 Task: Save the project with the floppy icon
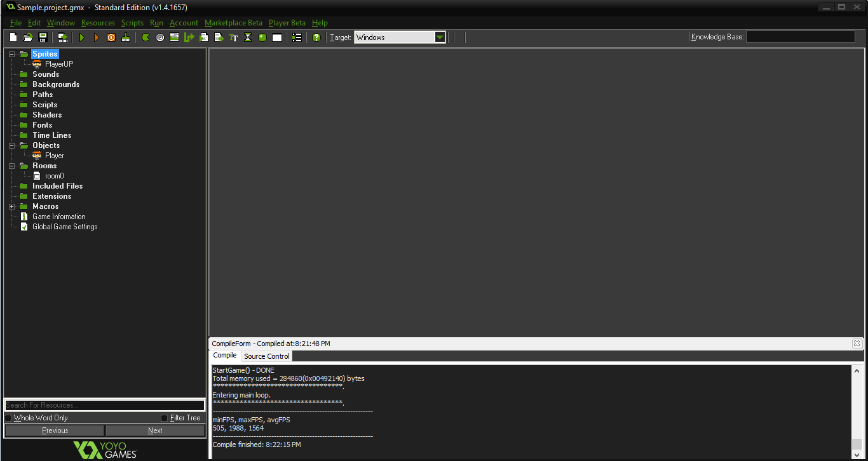(x=43, y=37)
